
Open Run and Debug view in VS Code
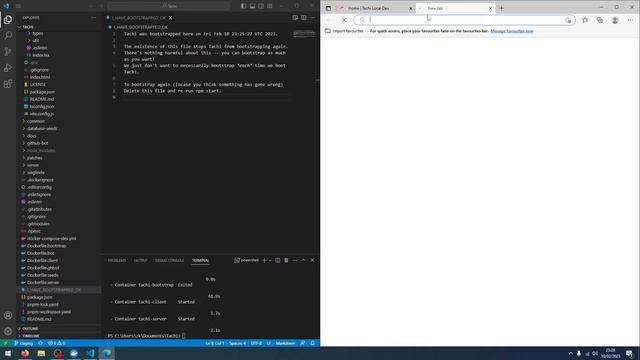pyautogui.click(x=8, y=68)
